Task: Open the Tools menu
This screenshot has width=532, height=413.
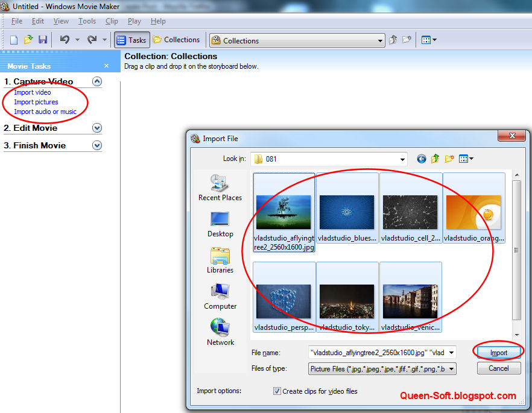Action: click(x=87, y=21)
